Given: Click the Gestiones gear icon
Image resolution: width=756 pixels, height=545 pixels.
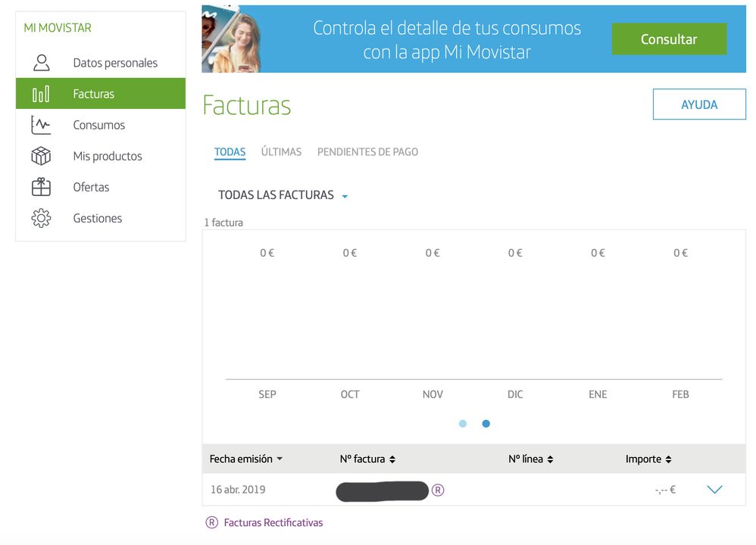Looking at the screenshot, I should coord(41,218).
